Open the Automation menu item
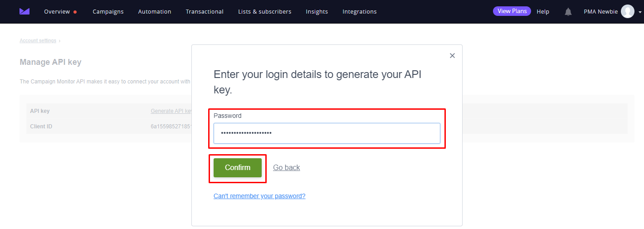644x229 pixels. (155, 11)
